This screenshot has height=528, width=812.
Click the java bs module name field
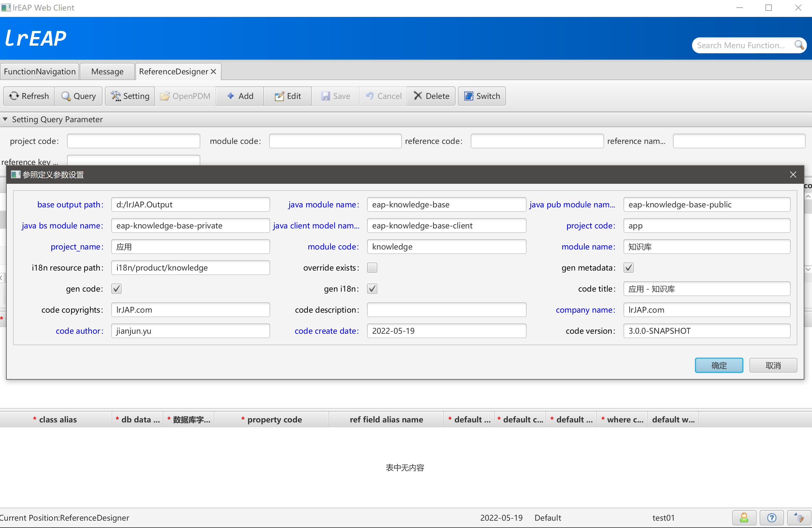coord(191,226)
